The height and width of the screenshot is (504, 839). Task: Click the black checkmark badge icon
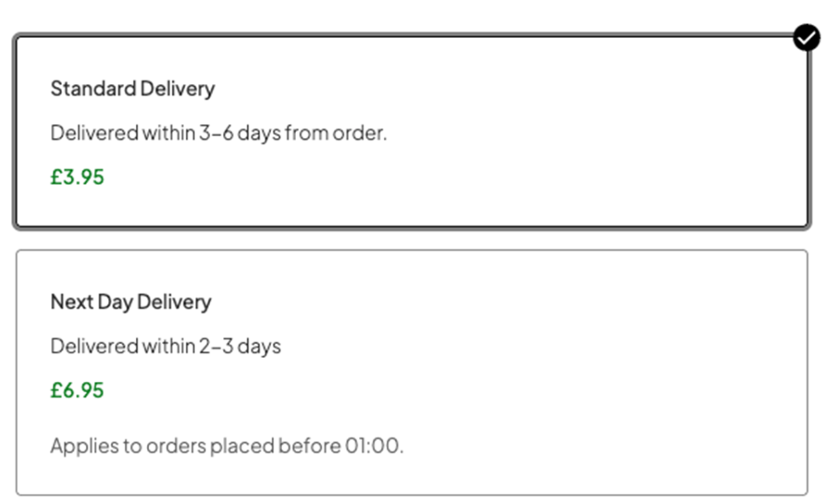coord(806,37)
